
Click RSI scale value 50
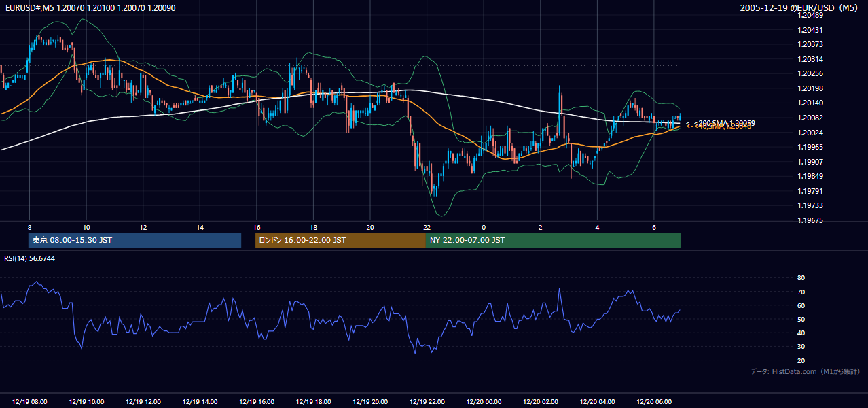coord(801,319)
